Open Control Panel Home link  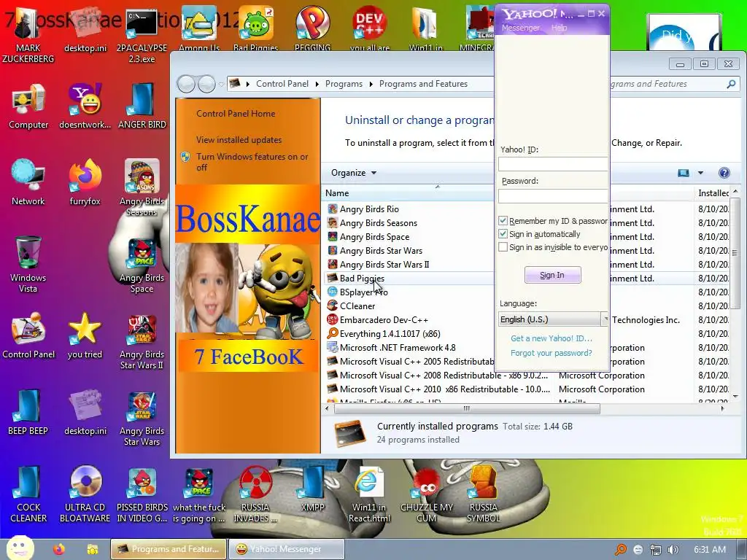236,113
